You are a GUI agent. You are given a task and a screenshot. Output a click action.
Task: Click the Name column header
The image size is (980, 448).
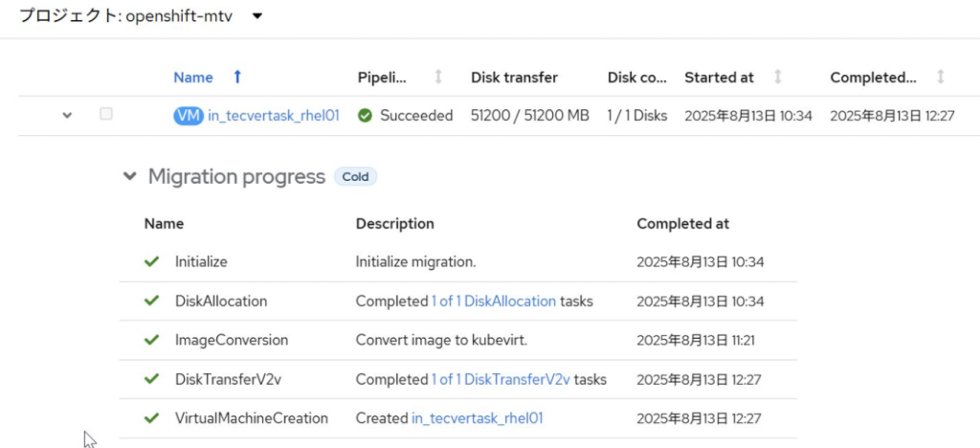(x=193, y=78)
